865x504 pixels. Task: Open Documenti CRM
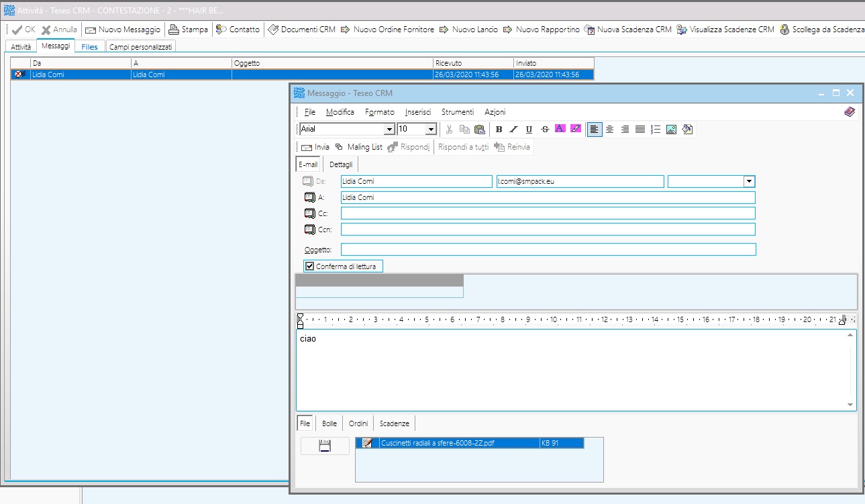[301, 30]
